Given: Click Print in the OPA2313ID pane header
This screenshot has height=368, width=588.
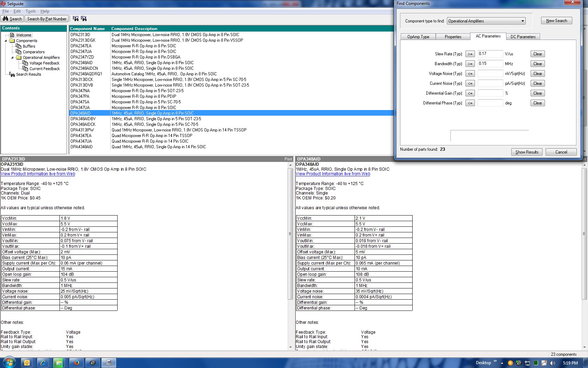Looking at the screenshot, I should point(288,159).
